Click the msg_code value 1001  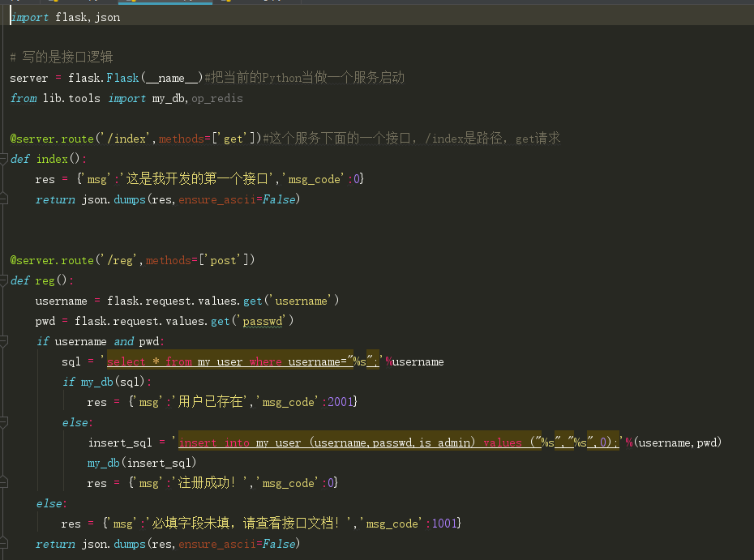pos(444,524)
